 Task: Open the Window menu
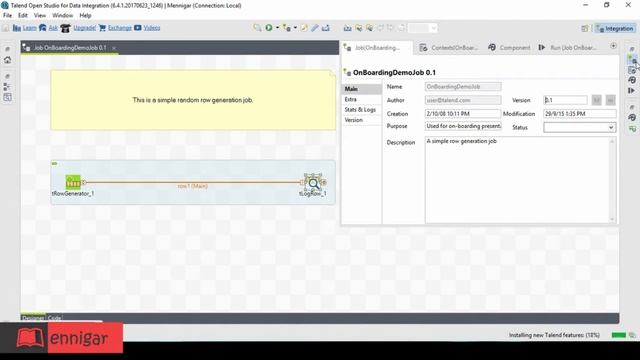click(x=62, y=15)
